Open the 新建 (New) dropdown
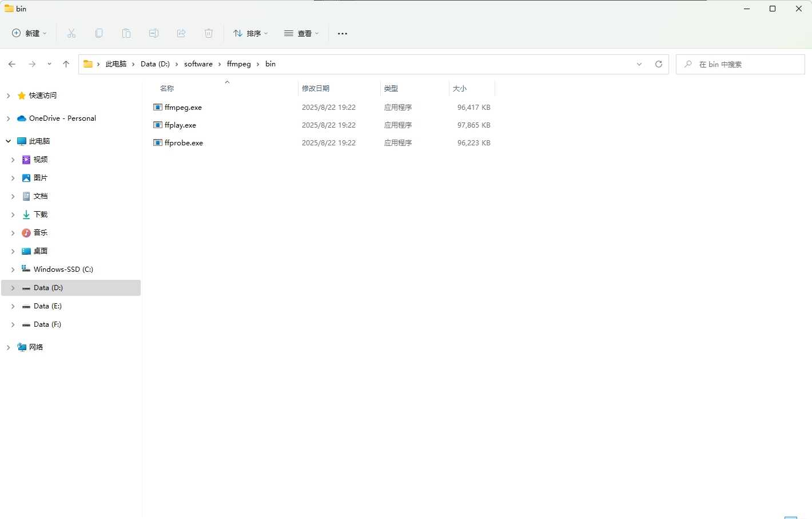 (x=30, y=33)
